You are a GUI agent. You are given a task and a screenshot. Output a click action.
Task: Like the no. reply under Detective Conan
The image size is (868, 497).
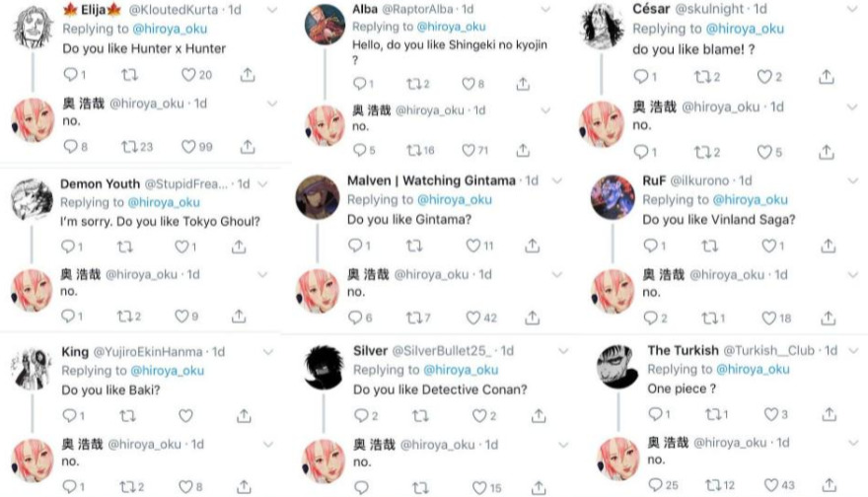pyautogui.click(x=479, y=487)
